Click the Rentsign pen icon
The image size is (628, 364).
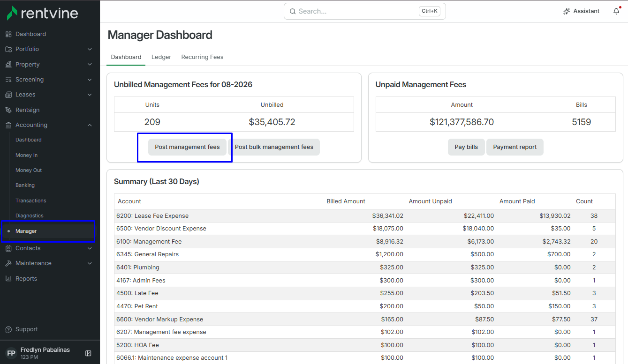[8, 110]
